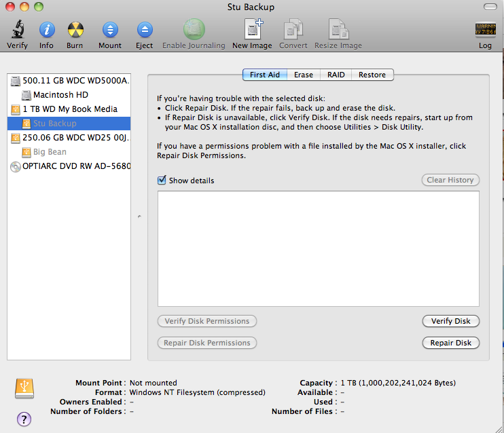Click the Not mounted mount point value
Image resolution: width=504 pixels, height=433 pixels.
tap(154, 383)
